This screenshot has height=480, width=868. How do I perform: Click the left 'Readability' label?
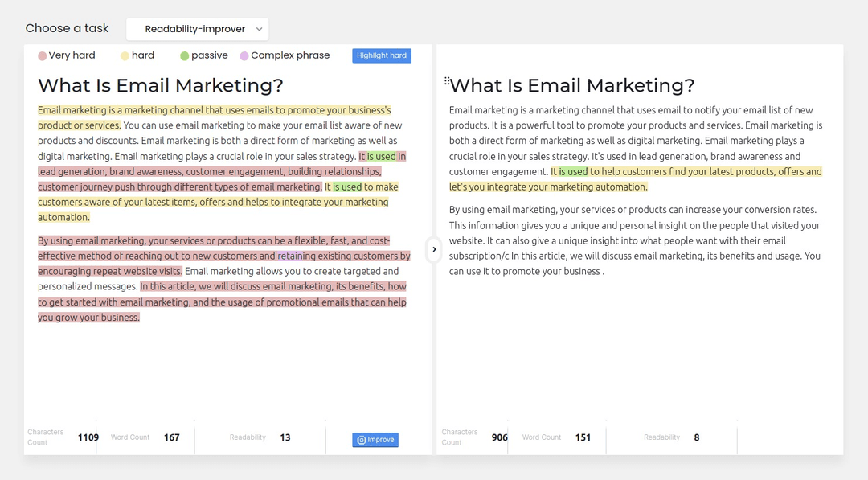pos(248,437)
